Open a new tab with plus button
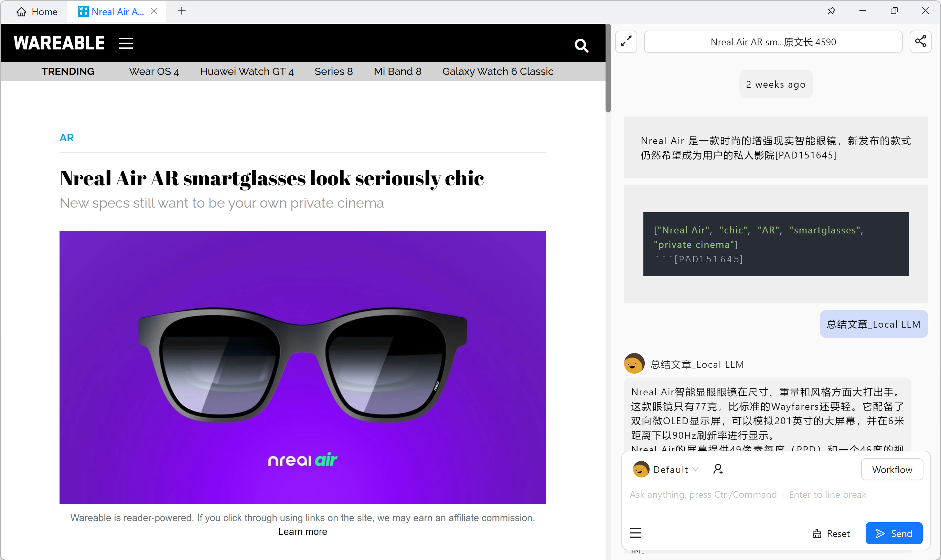Screen dimensions: 941x560 [x=182, y=11]
